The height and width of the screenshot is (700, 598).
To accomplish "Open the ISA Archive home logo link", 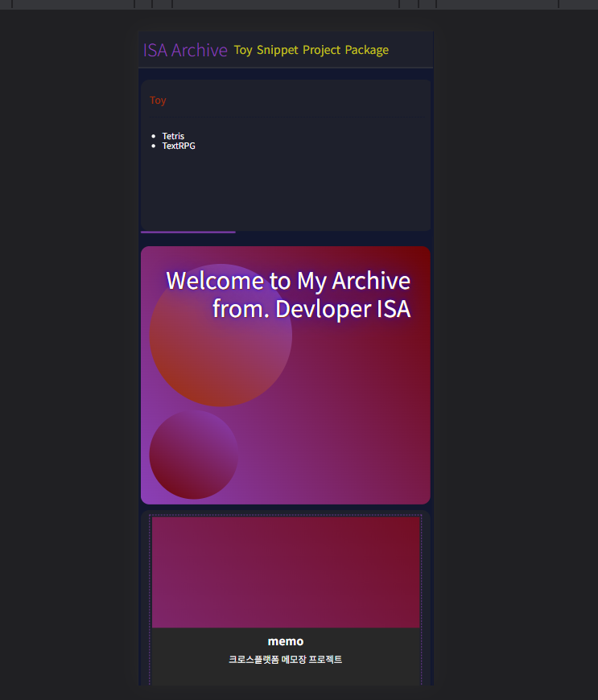I will tap(185, 50).
